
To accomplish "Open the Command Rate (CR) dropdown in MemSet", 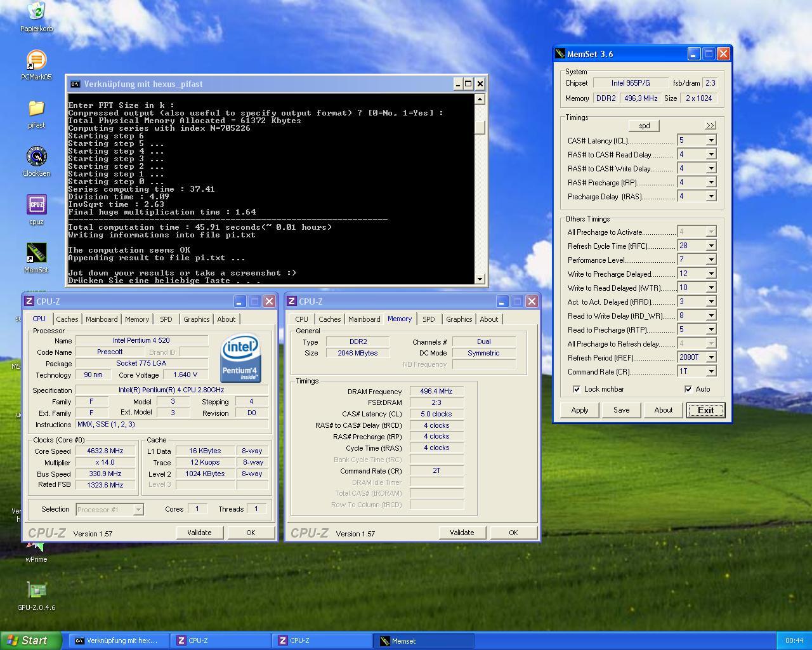I will coord(710,371).
